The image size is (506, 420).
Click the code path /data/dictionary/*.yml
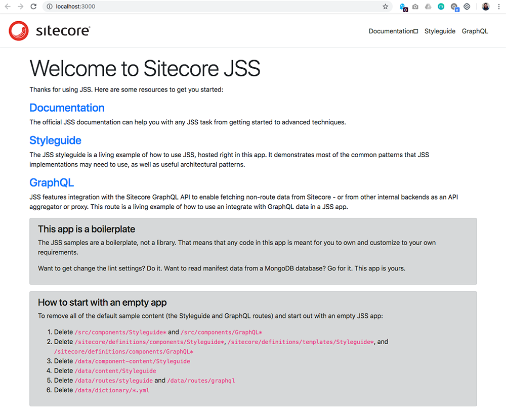[112, 390]
